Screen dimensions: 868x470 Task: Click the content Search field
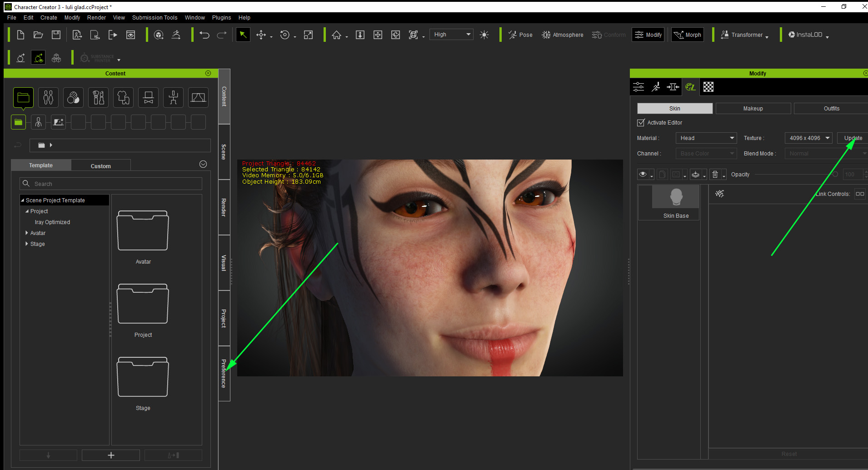(x=111, y=184)
